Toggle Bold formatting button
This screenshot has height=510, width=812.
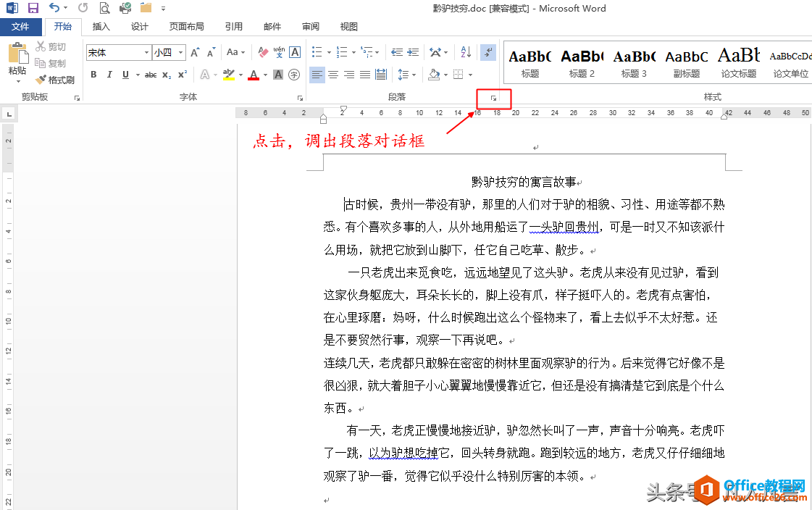tap(93, 75)
